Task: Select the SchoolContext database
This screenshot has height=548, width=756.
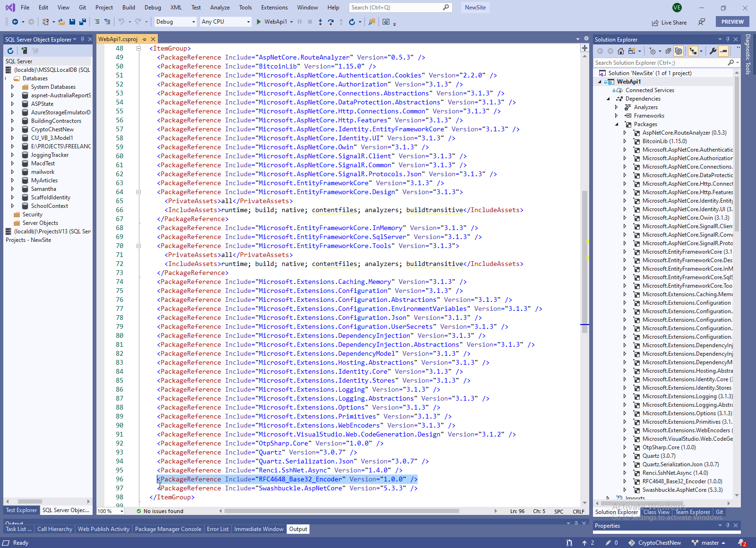Action: coord(50,206)
